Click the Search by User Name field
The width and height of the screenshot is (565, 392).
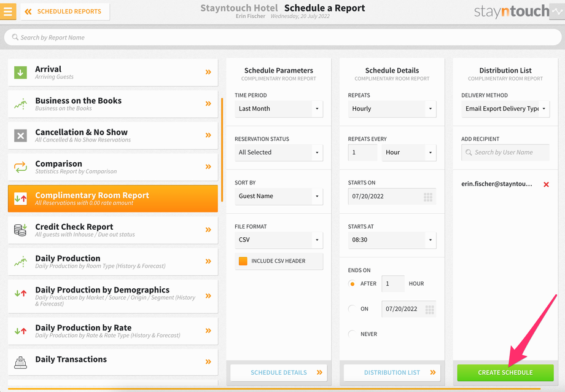coord(505,152)
